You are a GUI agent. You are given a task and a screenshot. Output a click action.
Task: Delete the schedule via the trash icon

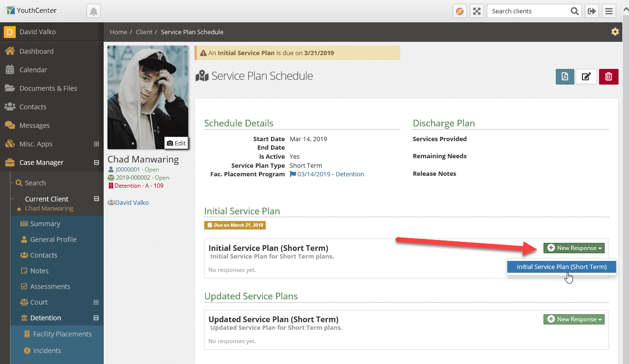coord(609,76)
